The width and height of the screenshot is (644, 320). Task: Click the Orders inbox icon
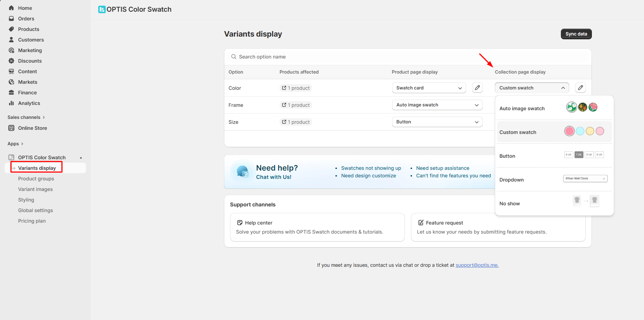coord(11,18)
